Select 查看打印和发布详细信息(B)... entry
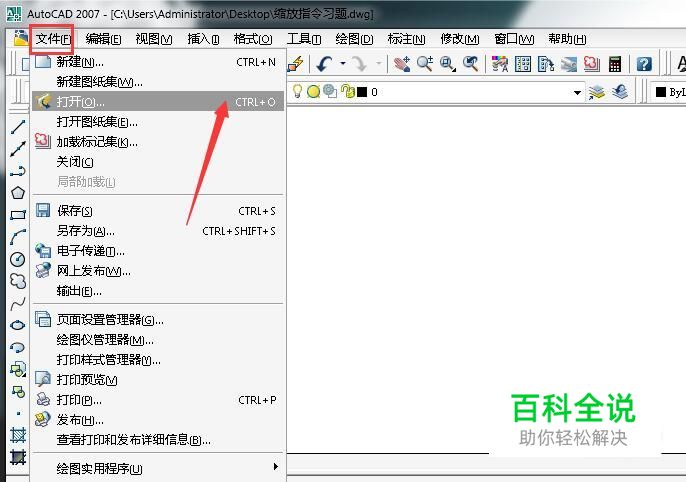This screenshot has height=482, width=686. tap(158, 440)
